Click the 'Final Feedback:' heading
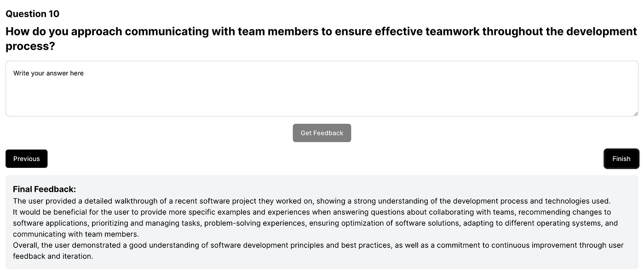Screen dimensions: 644x276 (44, 189)
